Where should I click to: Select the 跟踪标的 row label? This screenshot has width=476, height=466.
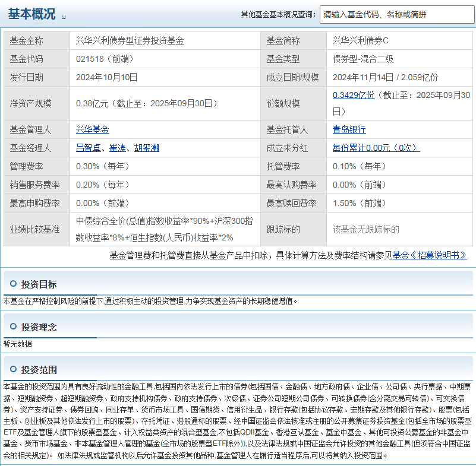tap(283, 229)
